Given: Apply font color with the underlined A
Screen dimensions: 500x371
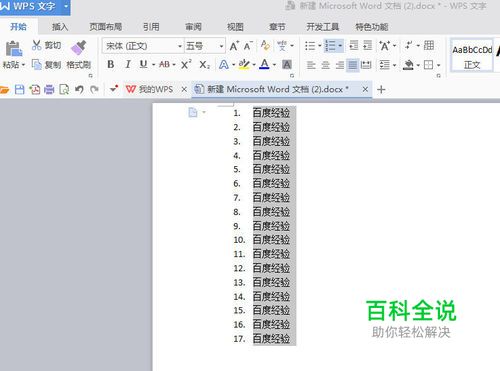Looking at the screenshot, I should pos(264,64).
